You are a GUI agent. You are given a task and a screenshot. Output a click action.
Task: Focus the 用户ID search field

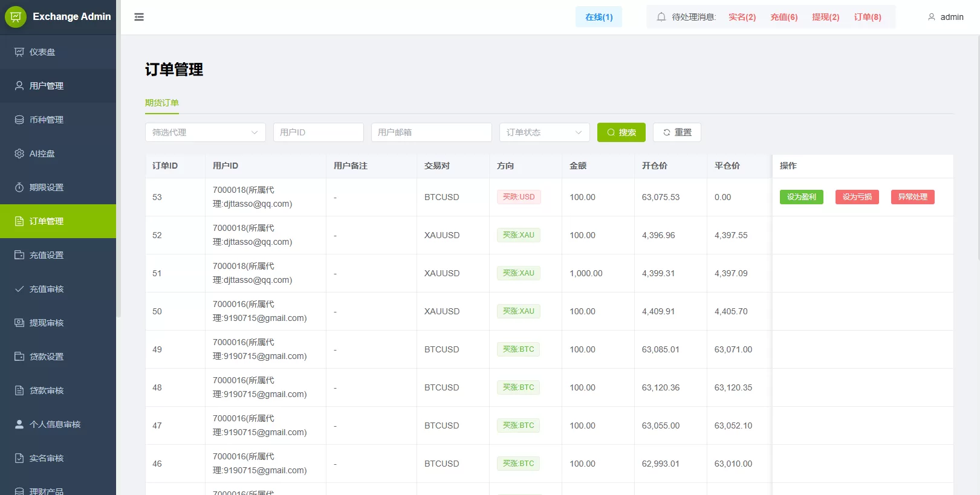tap(319, 132)
